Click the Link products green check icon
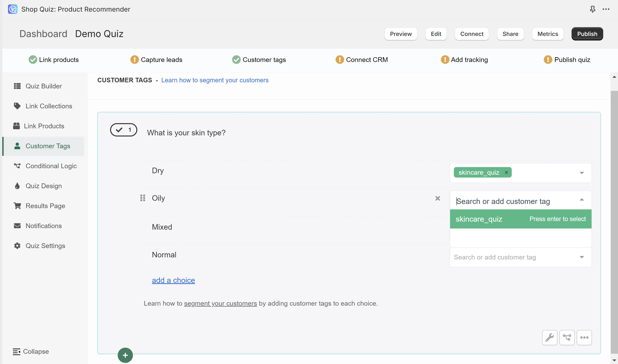This screenshot has width=618, height=364. [33, 60]
